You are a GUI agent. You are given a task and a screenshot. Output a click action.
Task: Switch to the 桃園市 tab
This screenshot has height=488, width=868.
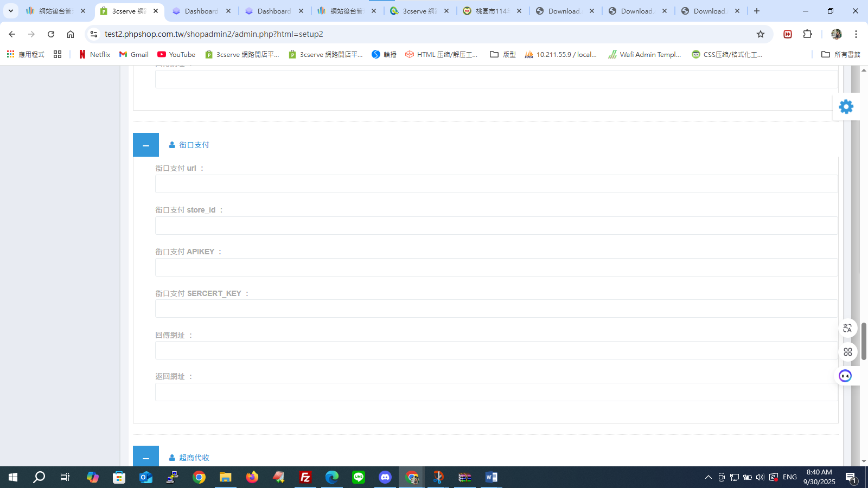[492, 11]
